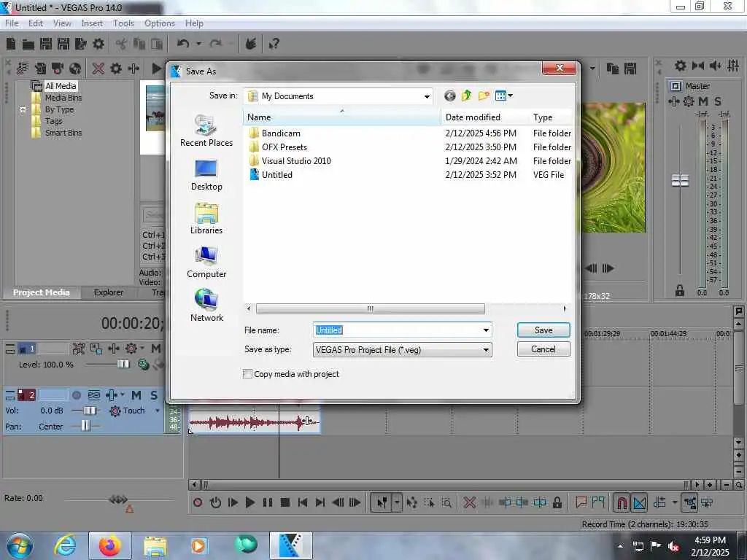Click the Master volume fader
Viewport: 747px width, 560px height.
(x=680, y=181)
